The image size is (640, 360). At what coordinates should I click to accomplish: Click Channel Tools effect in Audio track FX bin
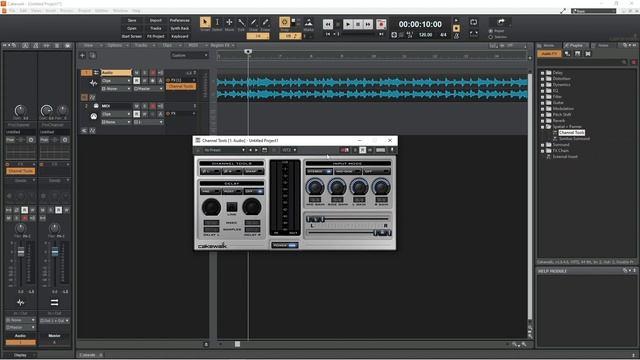(x=181, y=87)
